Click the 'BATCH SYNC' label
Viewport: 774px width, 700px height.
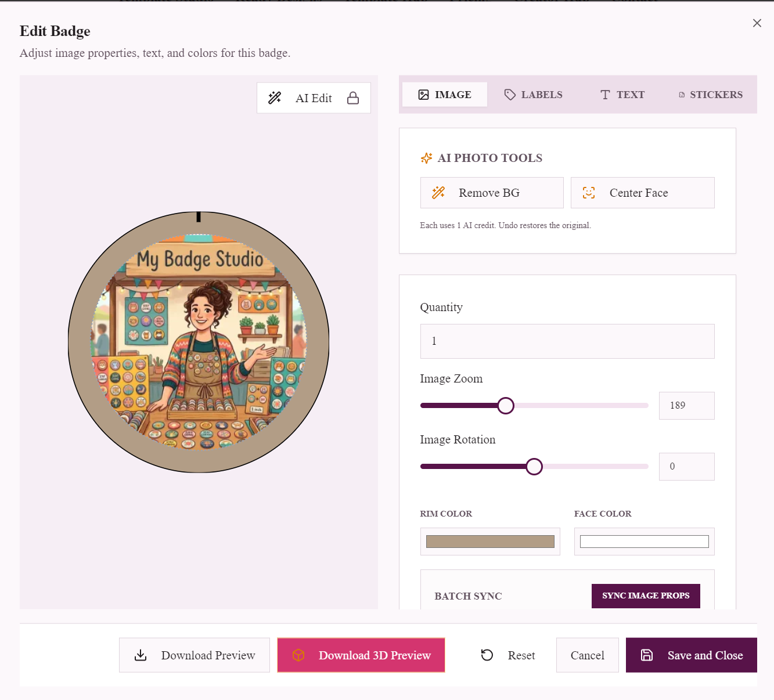tap(468, 596)
